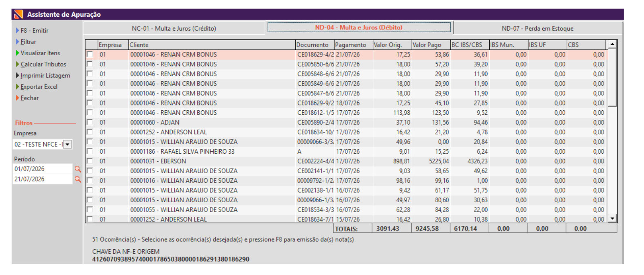
Task: Open calendar search for start date 01/07/2026
Action: (x=78, y=169)
